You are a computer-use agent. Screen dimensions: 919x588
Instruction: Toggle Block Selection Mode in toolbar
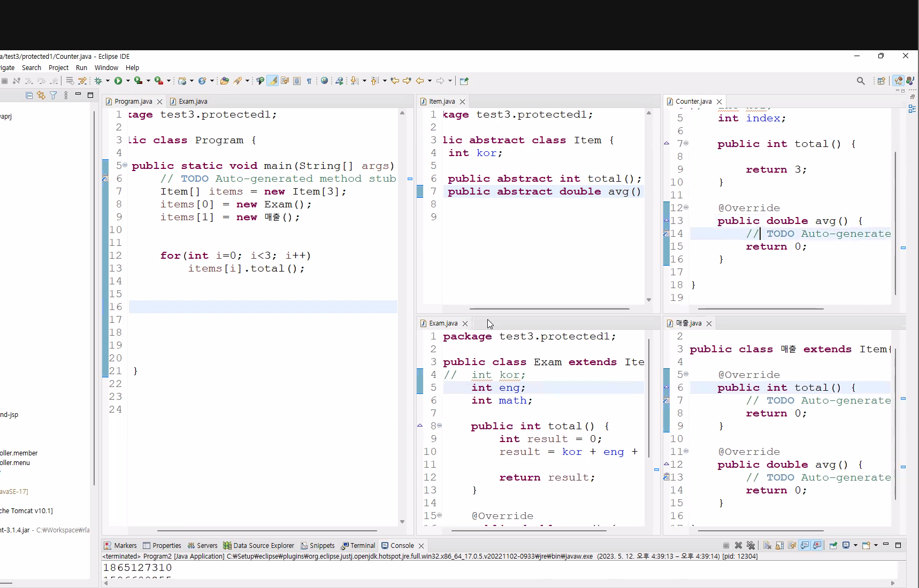(x=297, y=81)
